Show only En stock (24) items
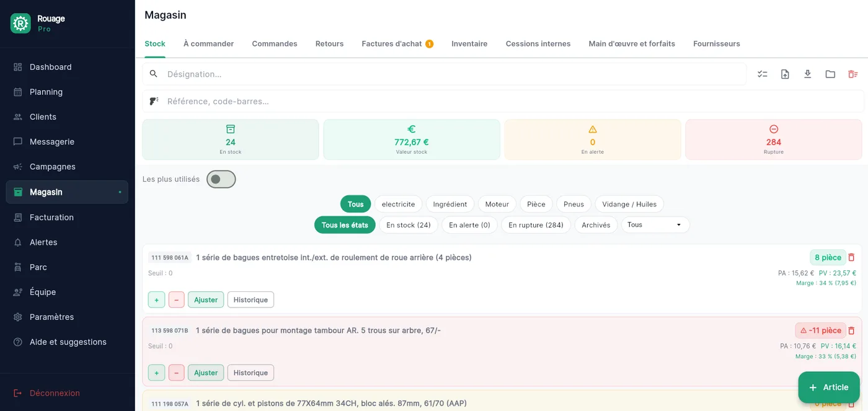 tap(409, 225)
